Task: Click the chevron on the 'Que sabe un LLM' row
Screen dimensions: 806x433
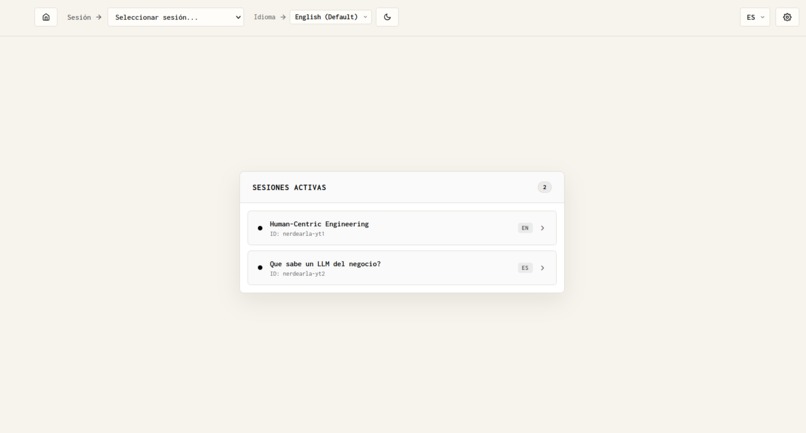Action: point(542,268)
